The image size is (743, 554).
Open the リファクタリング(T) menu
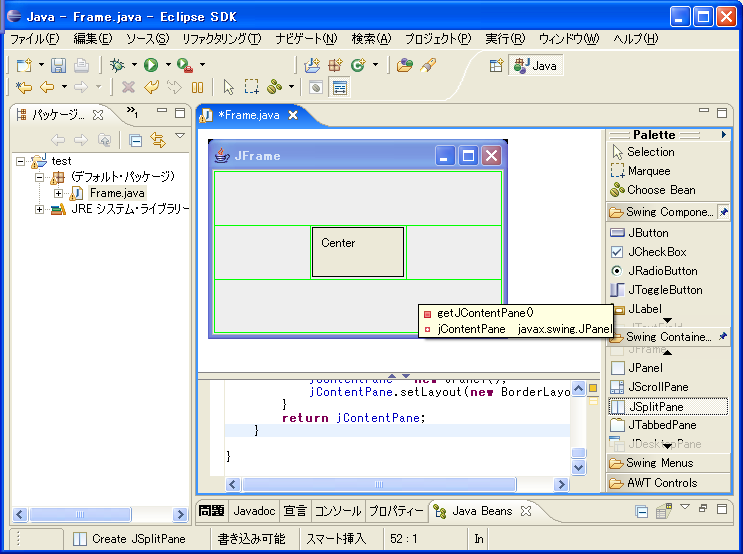point(222,39)
